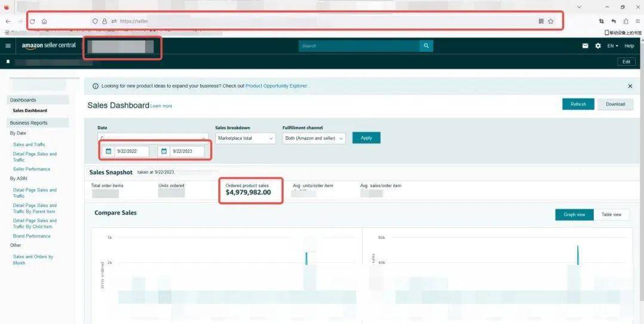Screen dimensions: 644x324
Task: Open the Seller Central hamburger menu
Action: (x=8, y=45)
